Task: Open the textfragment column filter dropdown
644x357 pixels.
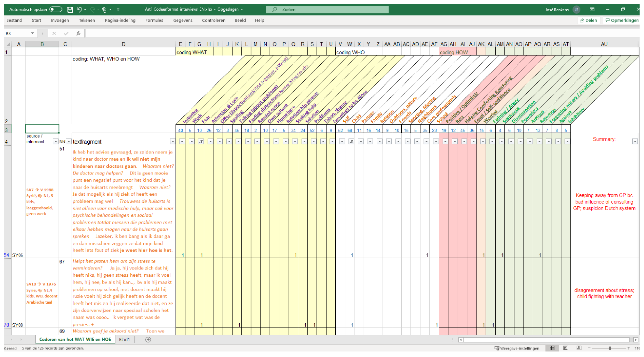Action: [172, 141]
